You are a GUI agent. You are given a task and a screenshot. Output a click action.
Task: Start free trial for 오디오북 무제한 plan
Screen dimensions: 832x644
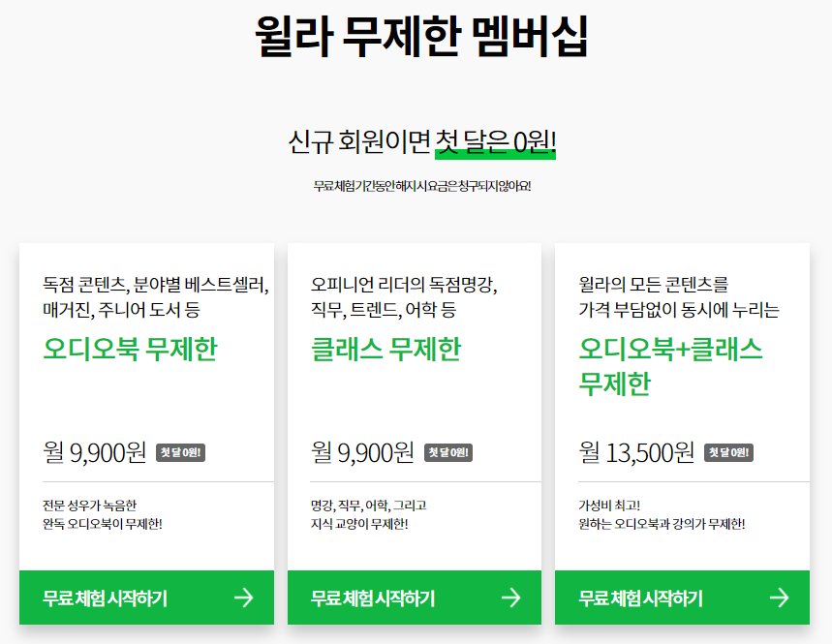(x=146, y=598)
